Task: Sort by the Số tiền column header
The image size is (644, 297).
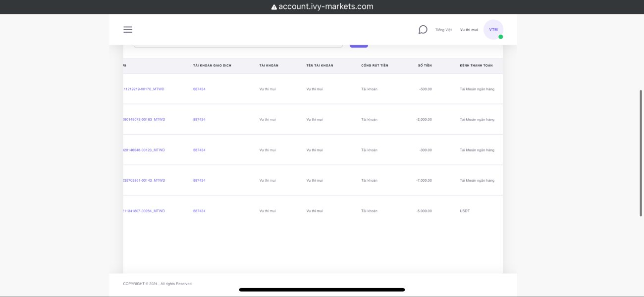Action: tap(425, 65)
